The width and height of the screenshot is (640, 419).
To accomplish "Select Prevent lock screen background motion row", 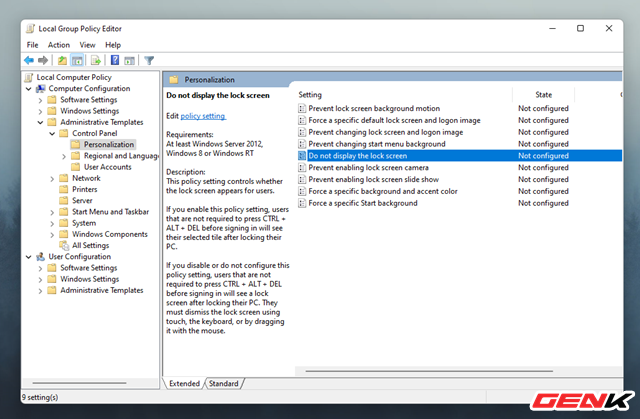I will tap(459, 109).
